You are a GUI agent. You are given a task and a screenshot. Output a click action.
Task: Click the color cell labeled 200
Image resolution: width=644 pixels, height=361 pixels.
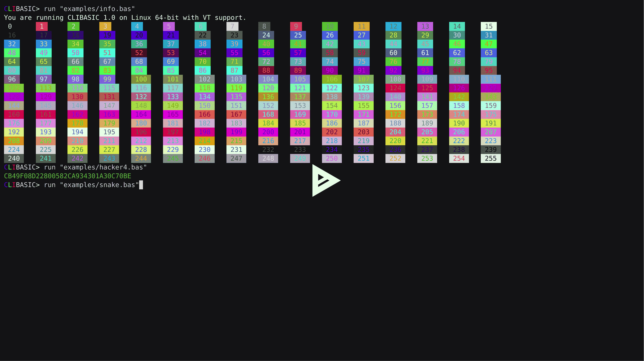268,132
